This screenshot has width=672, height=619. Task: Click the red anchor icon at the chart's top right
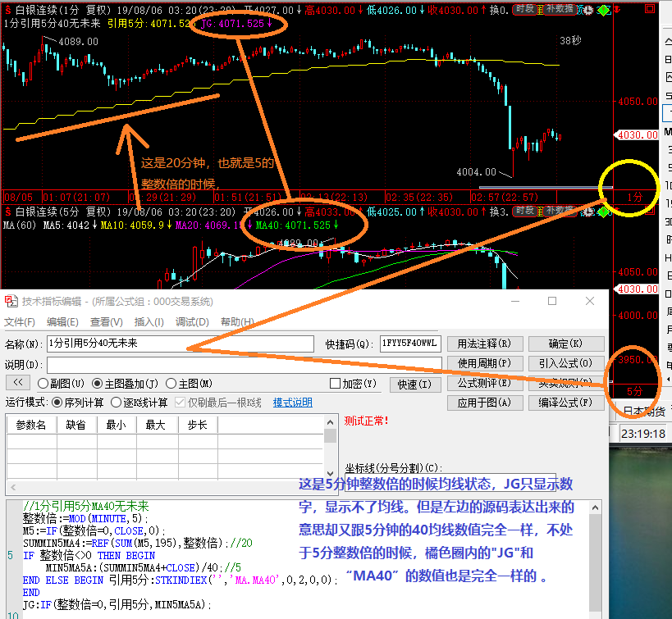(x=617, y=9)
